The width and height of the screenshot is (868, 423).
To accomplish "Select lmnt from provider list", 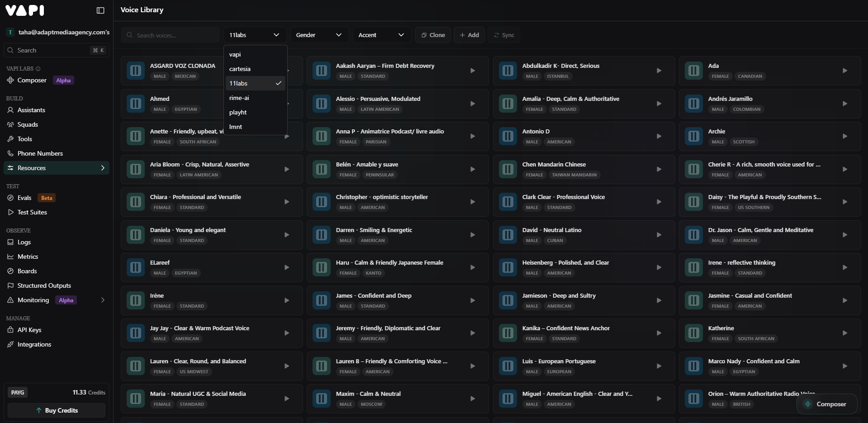I will click(x=256, y=127).
